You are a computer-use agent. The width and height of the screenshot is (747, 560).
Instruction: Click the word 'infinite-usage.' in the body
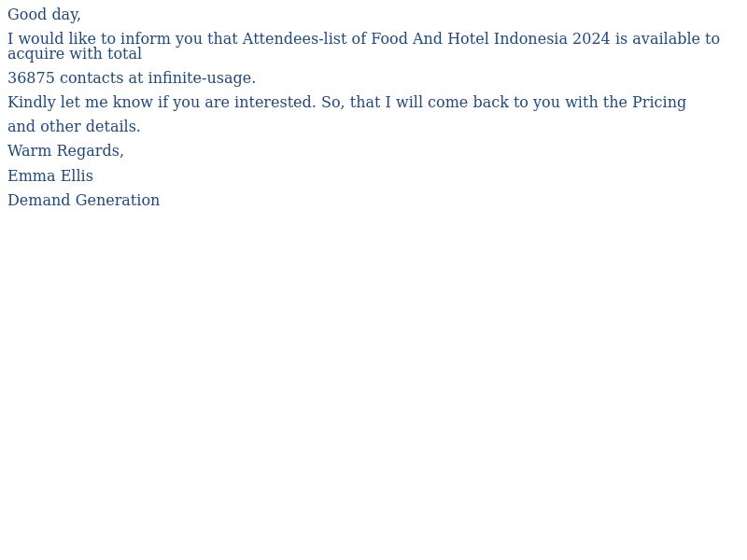[202, 78]
